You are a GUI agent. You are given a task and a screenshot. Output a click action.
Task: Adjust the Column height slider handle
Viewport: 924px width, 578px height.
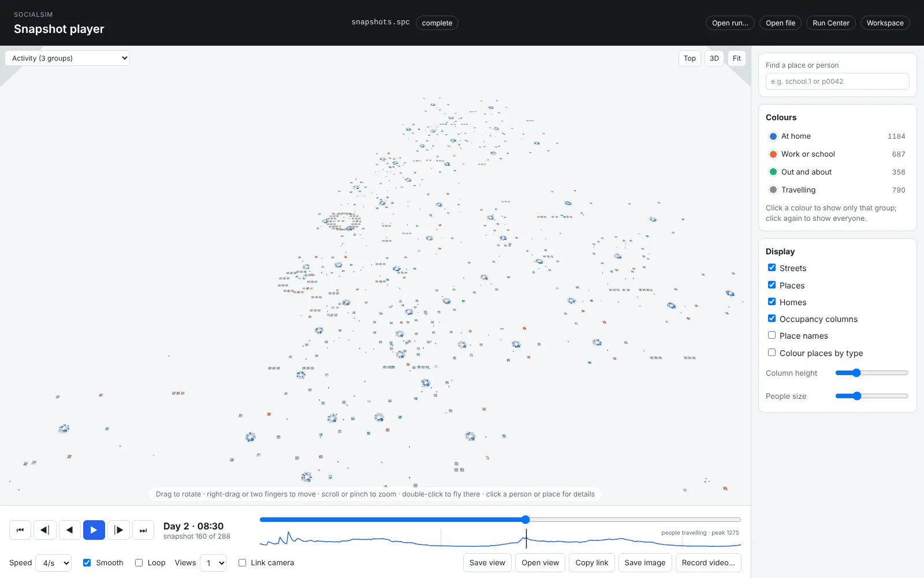click(856, 373)
